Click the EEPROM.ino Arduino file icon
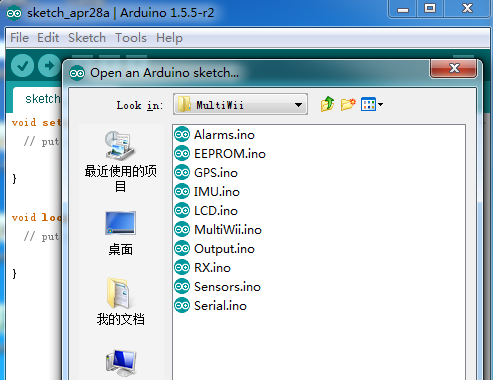The height and width of the screenshot is (380, 493). click(x=182, y=154)
